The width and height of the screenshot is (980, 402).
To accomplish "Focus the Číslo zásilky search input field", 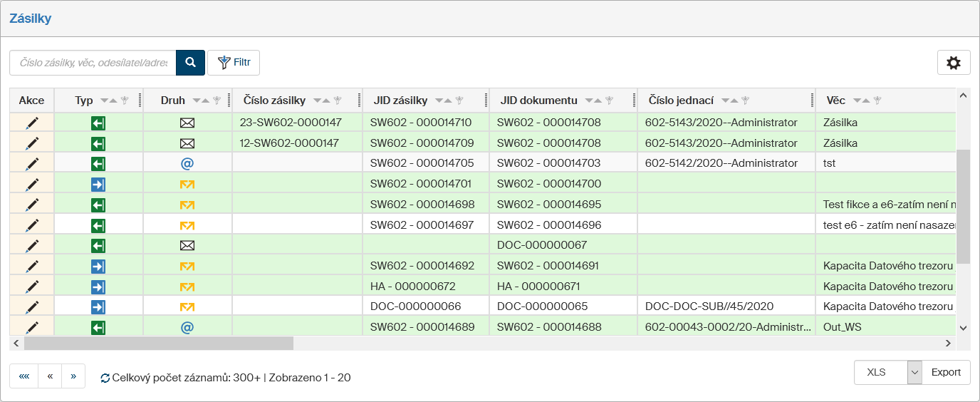I will [x=93, y=63].
